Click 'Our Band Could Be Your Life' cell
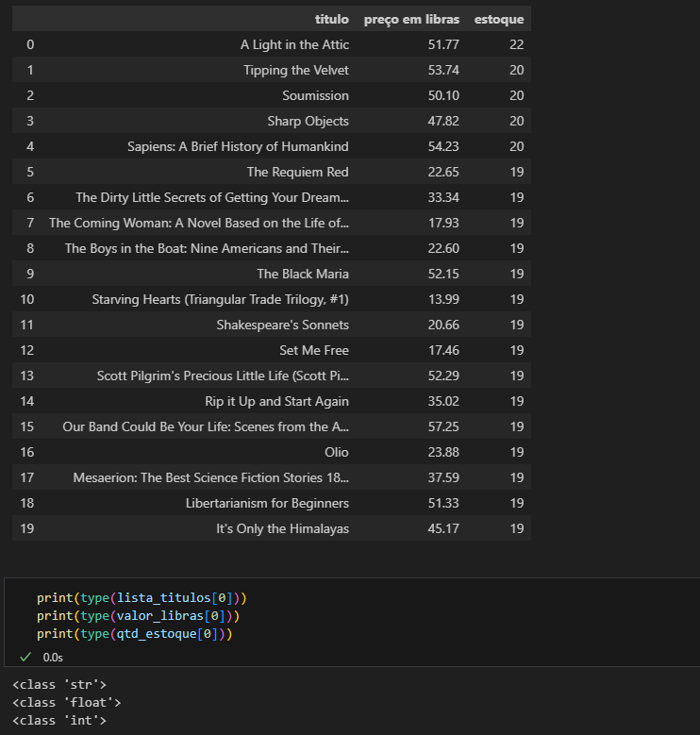 coord(206,426)
